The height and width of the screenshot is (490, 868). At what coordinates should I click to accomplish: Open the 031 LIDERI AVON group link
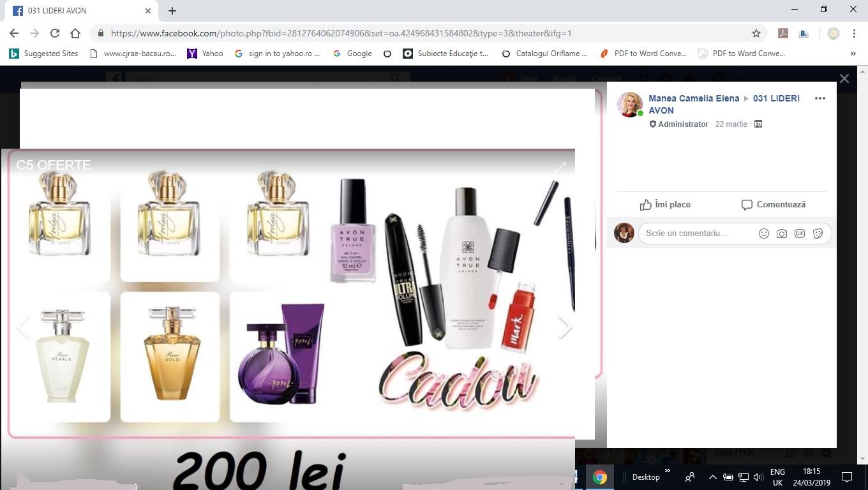(724, 104)
